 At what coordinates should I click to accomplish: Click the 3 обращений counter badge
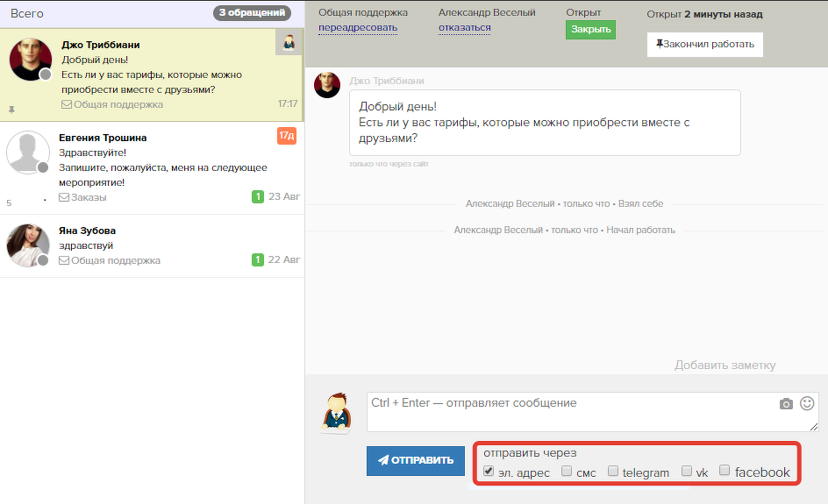pyautogui.click(x=252, y=12)
